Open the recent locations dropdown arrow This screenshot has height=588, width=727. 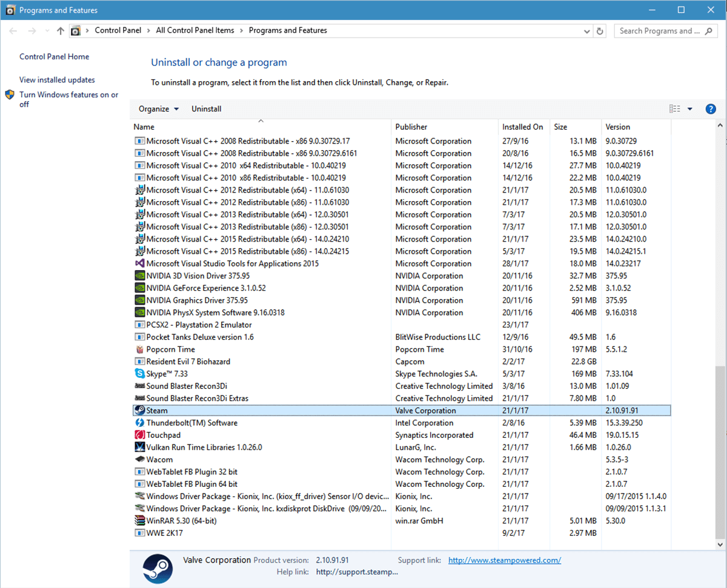tap(47, 31)
